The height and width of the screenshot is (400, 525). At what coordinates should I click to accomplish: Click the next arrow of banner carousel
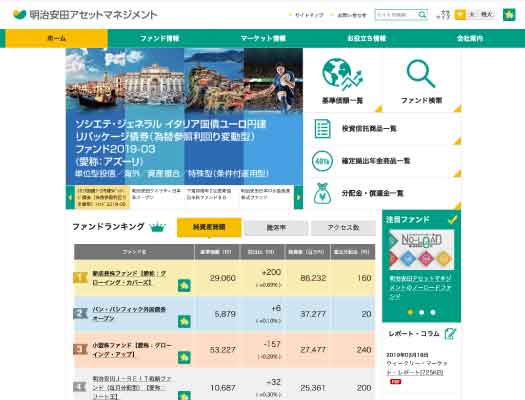[x=298, y=197]
